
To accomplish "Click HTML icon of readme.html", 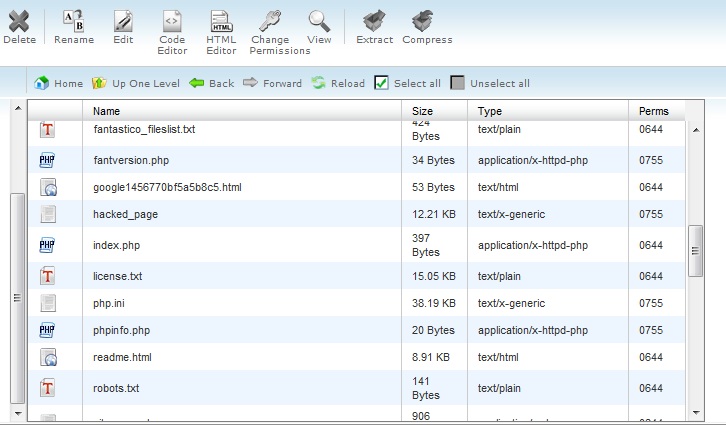I will coord(48,357).
